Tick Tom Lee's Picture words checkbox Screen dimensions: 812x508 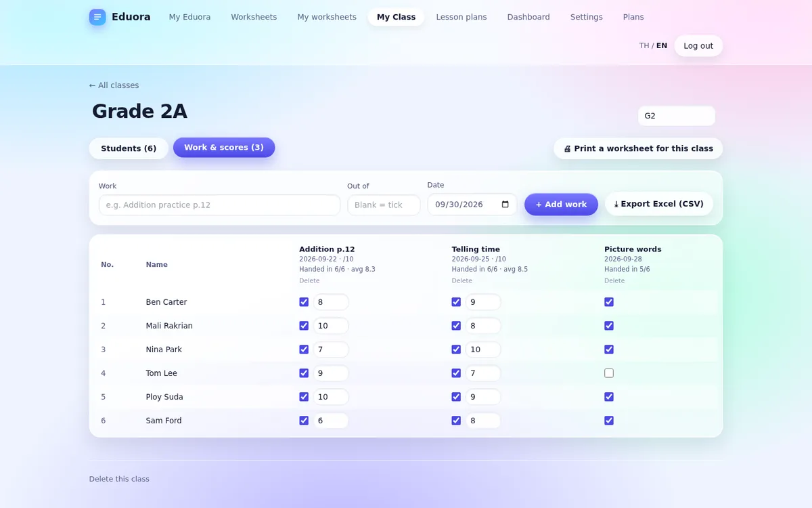point(609,373)
